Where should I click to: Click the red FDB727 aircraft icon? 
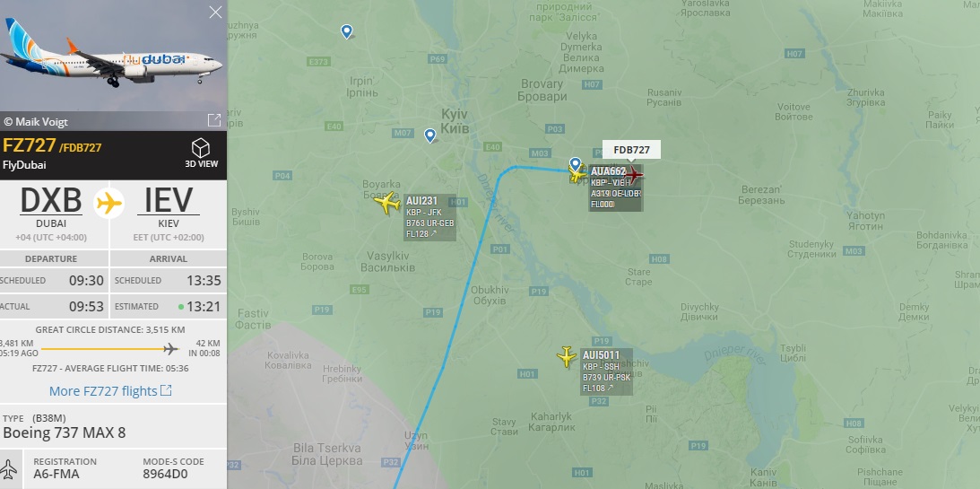click(x=632, y=175)
